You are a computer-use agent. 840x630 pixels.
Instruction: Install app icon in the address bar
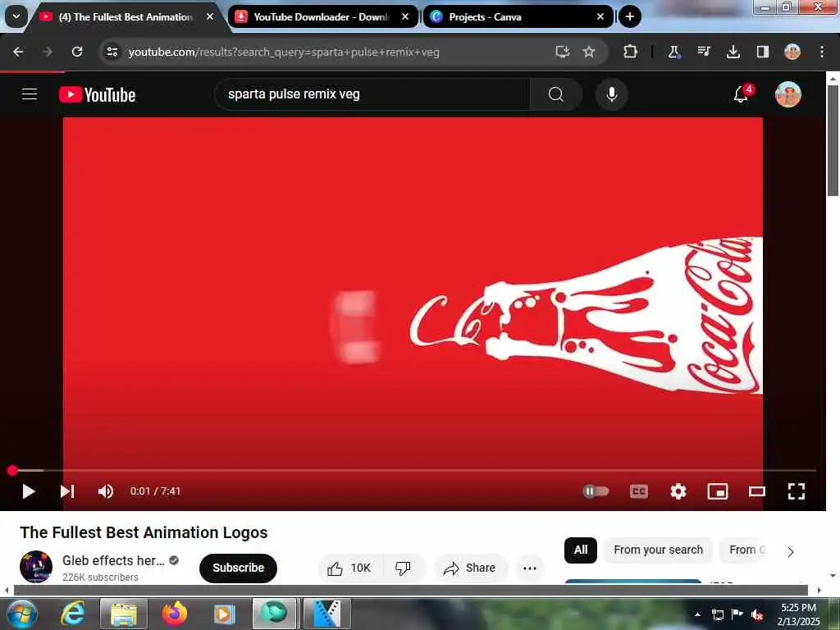562,52
